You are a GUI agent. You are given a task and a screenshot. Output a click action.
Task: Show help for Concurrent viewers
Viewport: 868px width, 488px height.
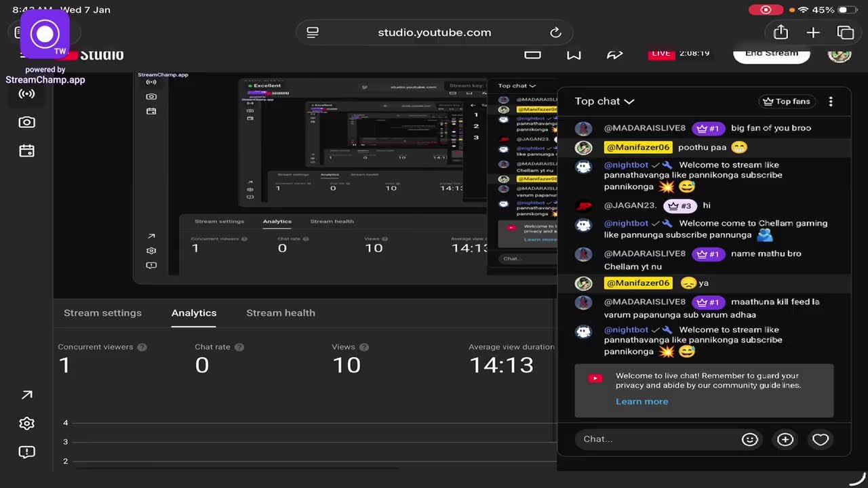pyautogui.click(x=142, y=347)
